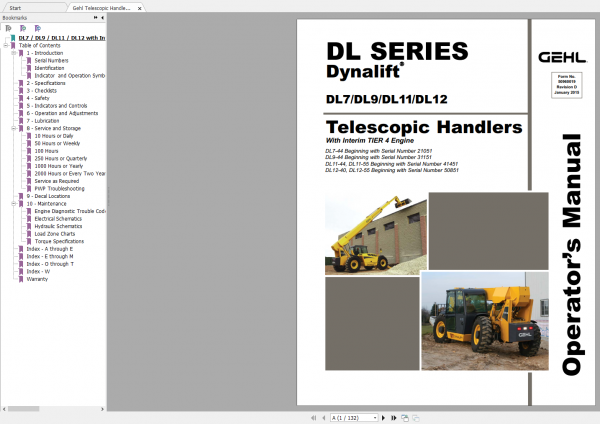Open 1000 Hours or Yearly bookmark

pos(59,166)
